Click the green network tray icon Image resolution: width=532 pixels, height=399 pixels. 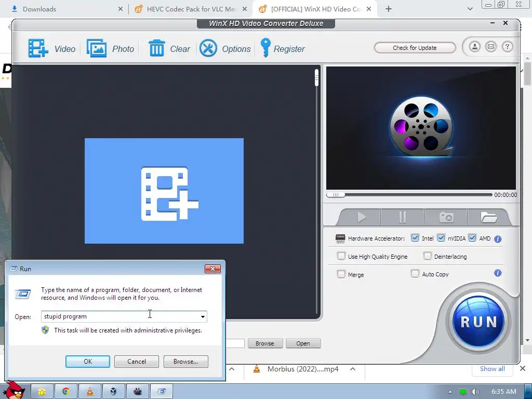pos(462,392)
